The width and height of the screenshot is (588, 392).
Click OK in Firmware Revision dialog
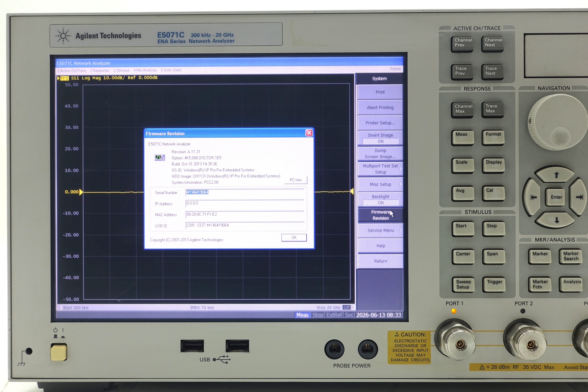pyautogui.click(x=294, y=237)
